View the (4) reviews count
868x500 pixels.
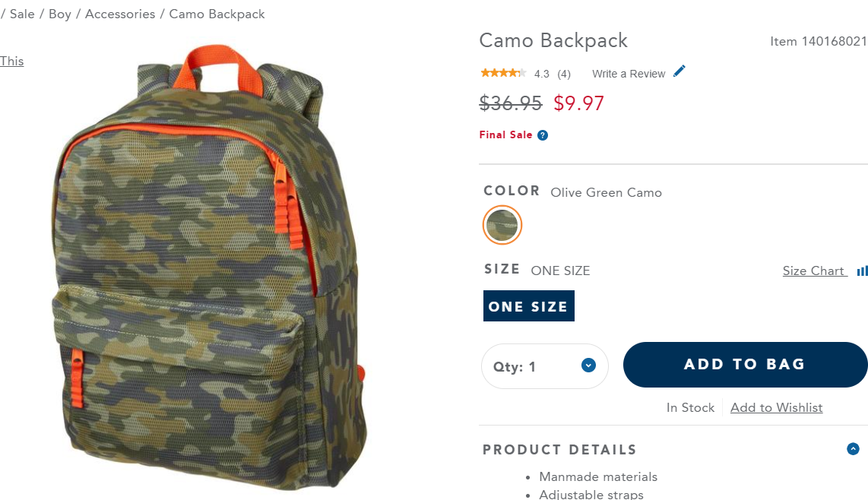[563, 74]
